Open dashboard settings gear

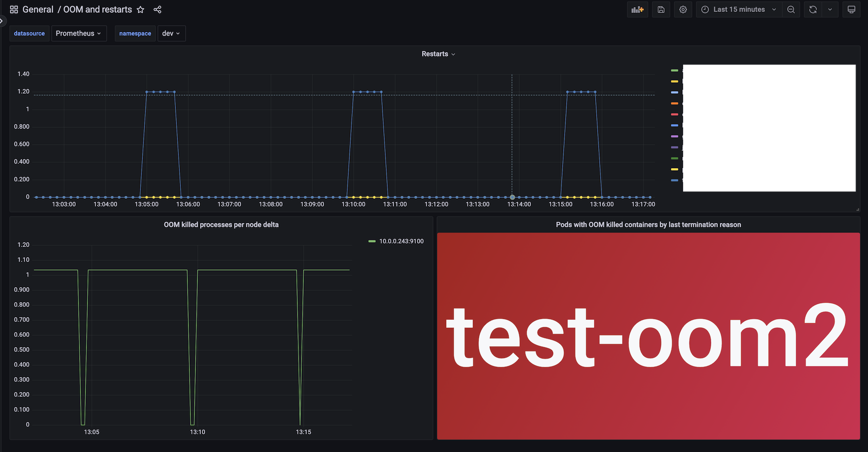tap(683, 9)
